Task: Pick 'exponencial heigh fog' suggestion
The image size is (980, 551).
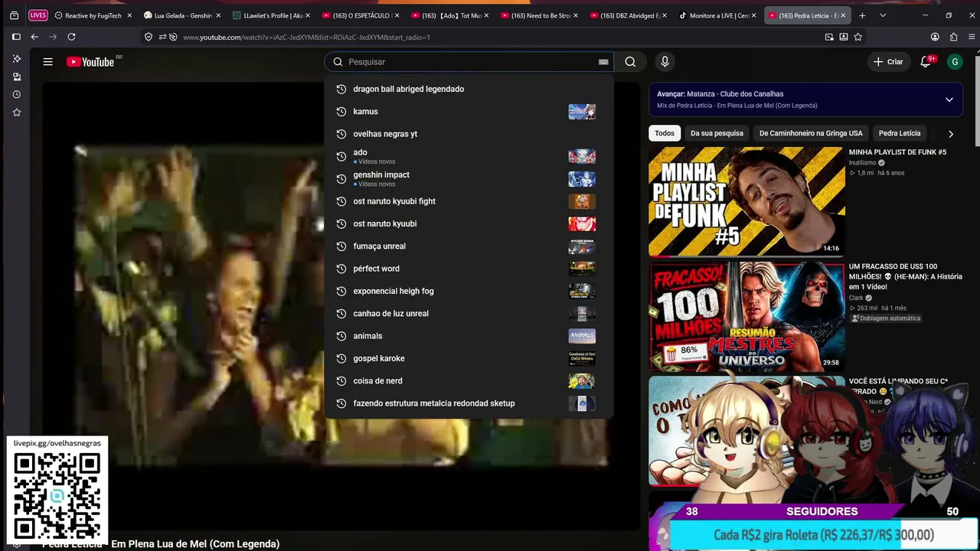Action: pos(469,291)
